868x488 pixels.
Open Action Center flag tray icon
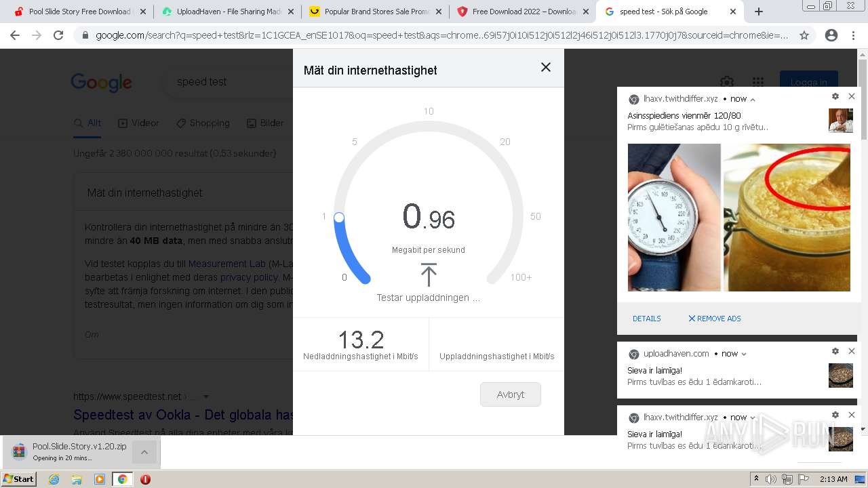pos(804,479)
